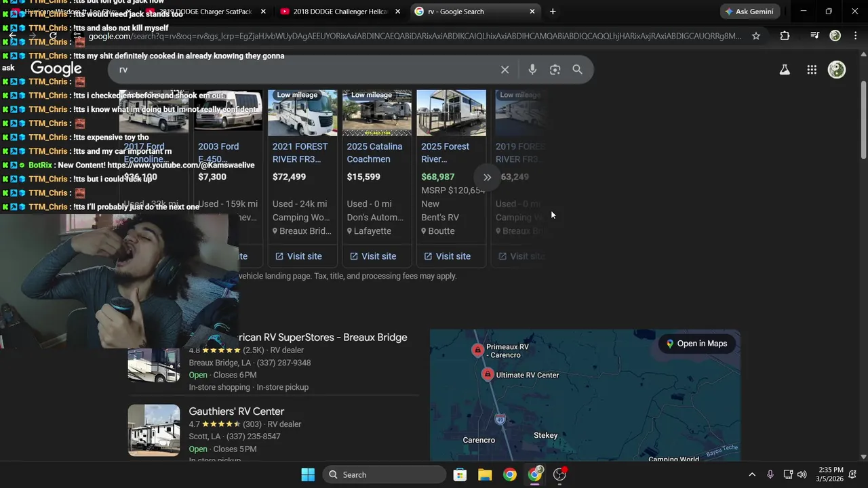Click the $7,300 price text
The height and width of the screenshot is (488, 868).
212,177
